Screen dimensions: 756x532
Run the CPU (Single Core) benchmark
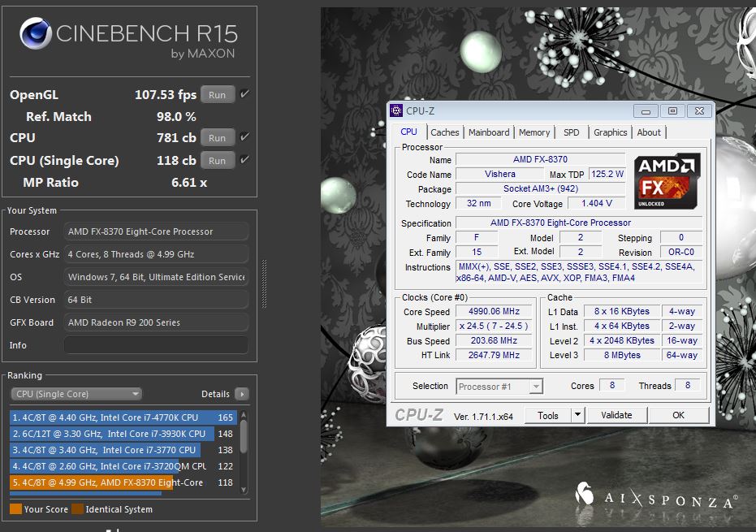218,161
